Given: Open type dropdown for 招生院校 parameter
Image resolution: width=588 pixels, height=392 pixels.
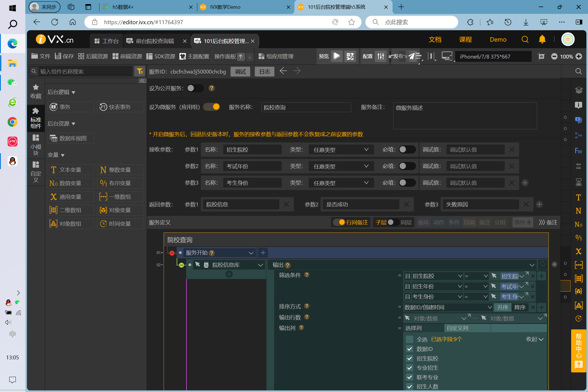Looking at the screenshot, I should pyautogui.click(x=341, y=149).
